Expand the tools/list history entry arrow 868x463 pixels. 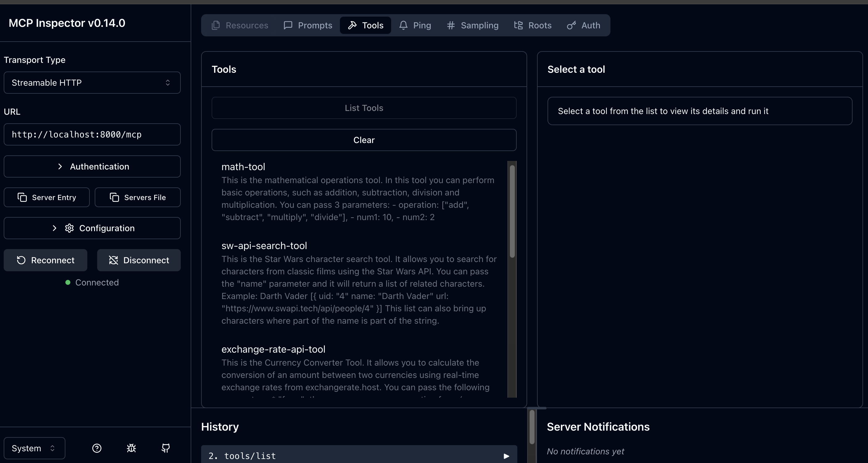coord(506,456)
